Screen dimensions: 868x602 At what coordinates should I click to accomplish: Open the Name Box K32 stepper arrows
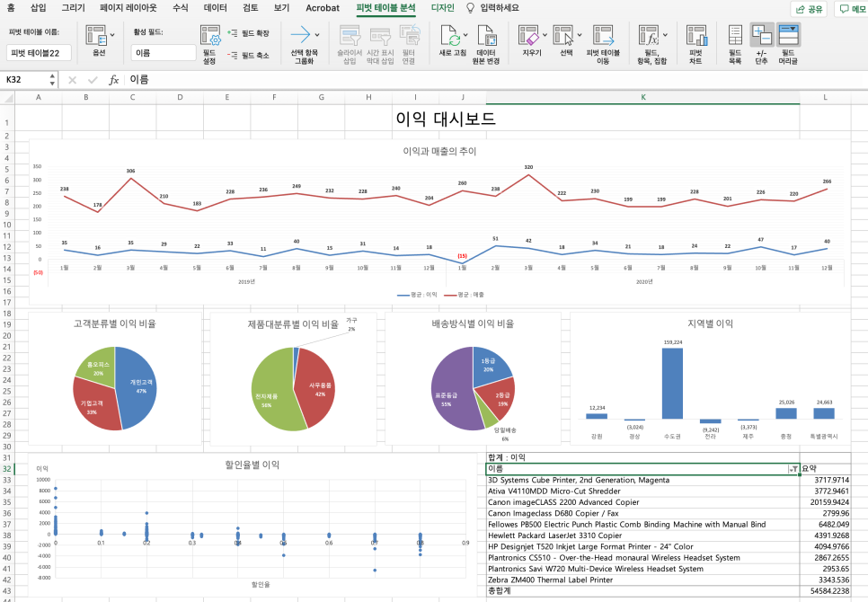(52, 80)
